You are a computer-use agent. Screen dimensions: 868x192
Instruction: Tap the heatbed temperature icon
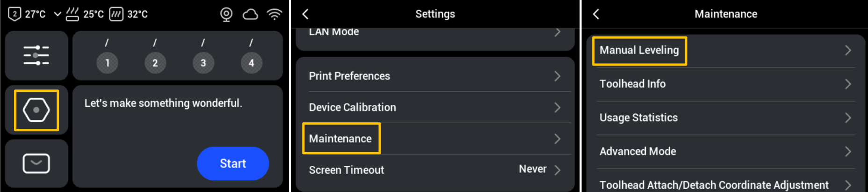[72, 14]
